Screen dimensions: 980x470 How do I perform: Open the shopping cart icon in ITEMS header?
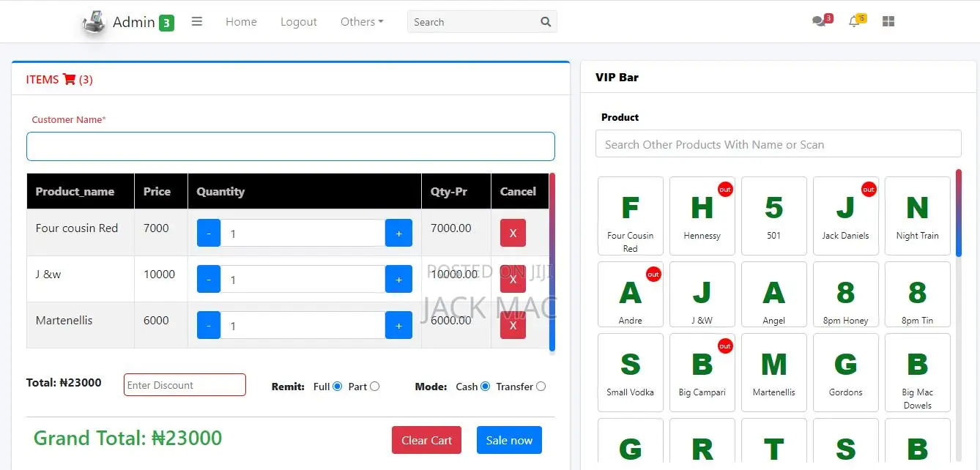tap(70, 79)
